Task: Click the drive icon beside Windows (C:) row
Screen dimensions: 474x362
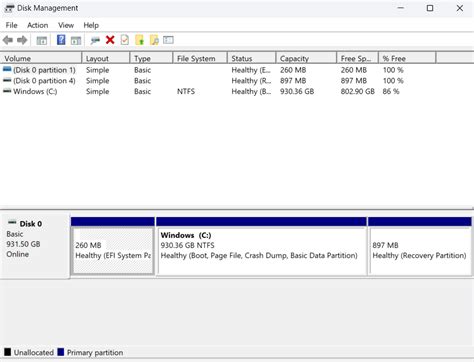Action: [7, 91]
